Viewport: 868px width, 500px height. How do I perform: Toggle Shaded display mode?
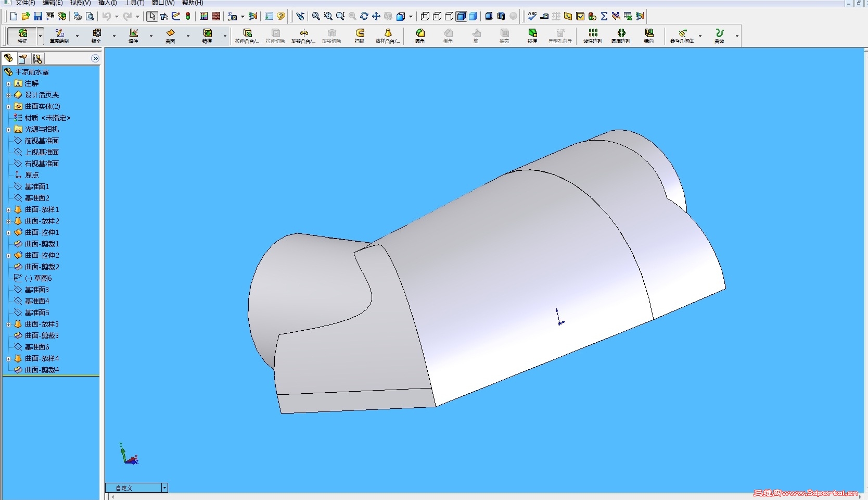tap(473, 17)
